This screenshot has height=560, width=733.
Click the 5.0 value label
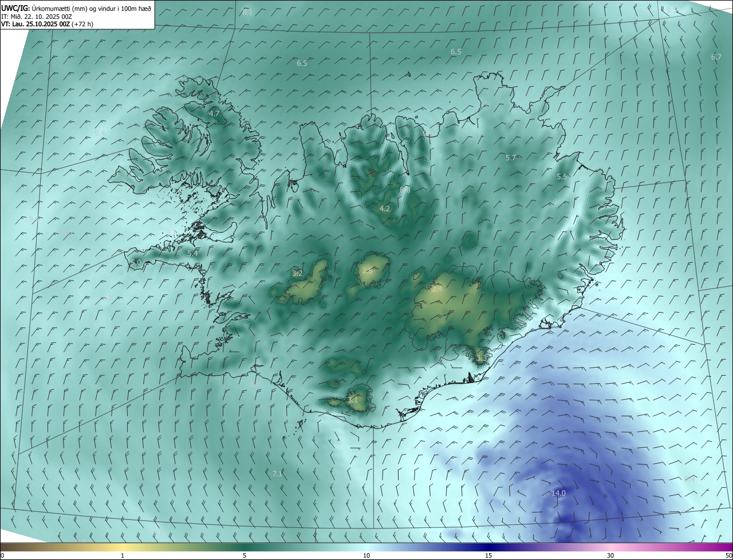coord(136,262)
